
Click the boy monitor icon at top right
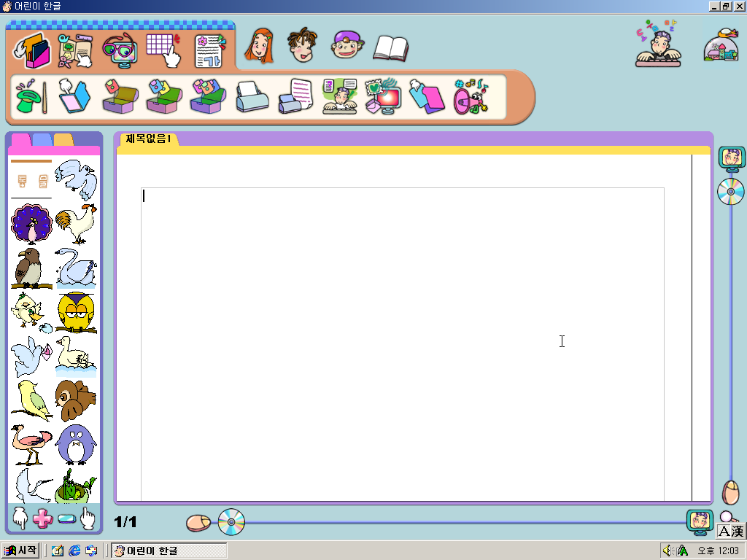coord(732,160)
